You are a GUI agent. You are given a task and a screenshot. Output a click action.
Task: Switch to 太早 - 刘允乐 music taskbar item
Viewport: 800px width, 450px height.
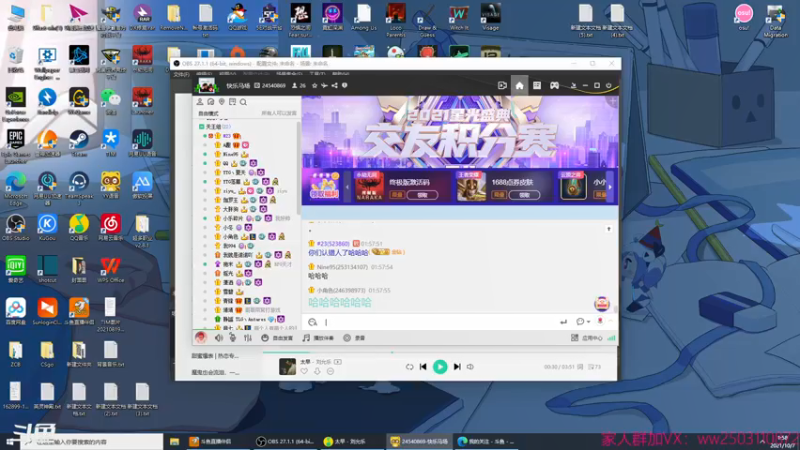point(351,441)
